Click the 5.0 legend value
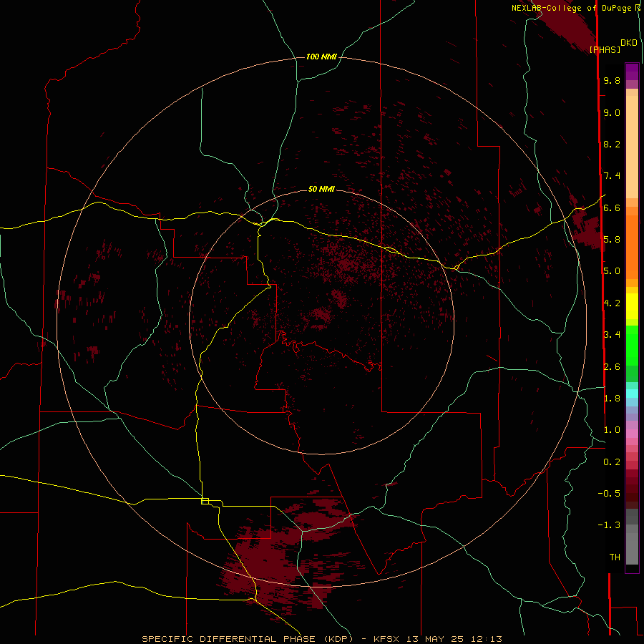The width and height of the screenshot is (644, 644). (x=612, y=271)
